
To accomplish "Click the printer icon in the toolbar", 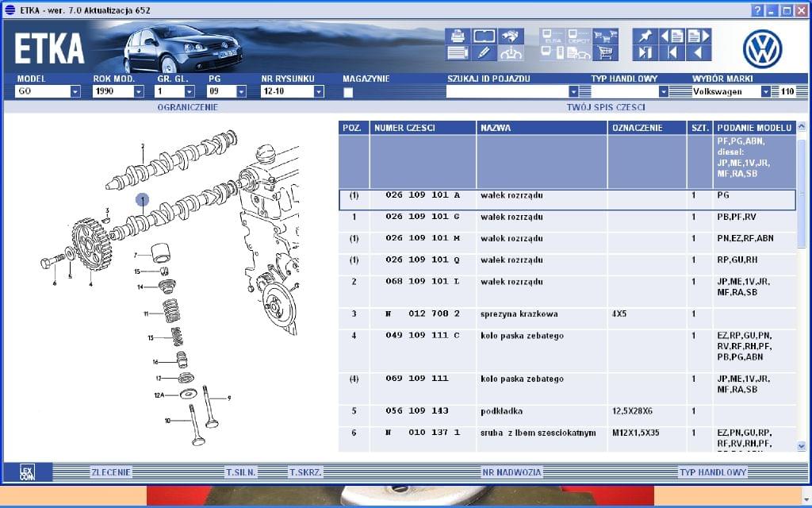I will [x=458, y=37].
